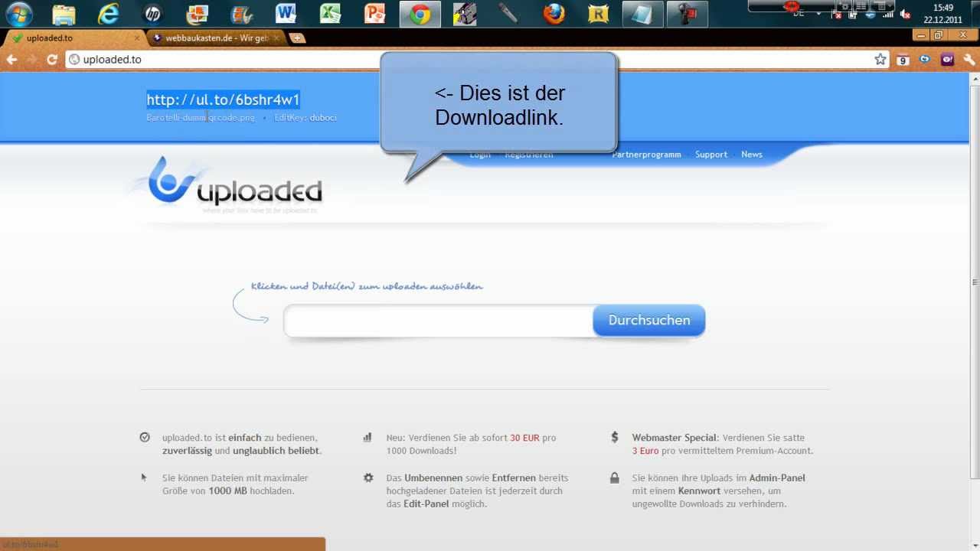Viewport: 980px width, 551px height.
Task: Open the extension showing number 9
Action: pyautogui.click(x=903, y=60)
